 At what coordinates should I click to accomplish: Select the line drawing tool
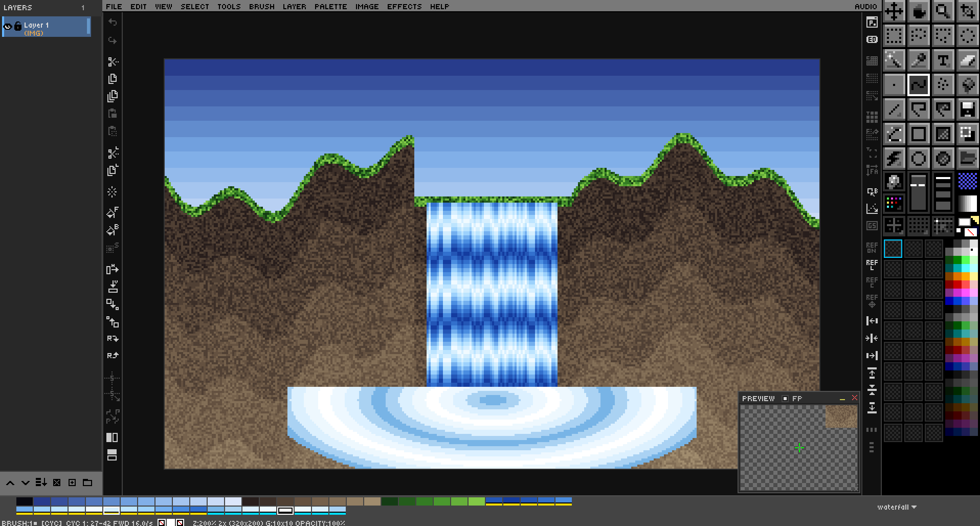(894, 109)
